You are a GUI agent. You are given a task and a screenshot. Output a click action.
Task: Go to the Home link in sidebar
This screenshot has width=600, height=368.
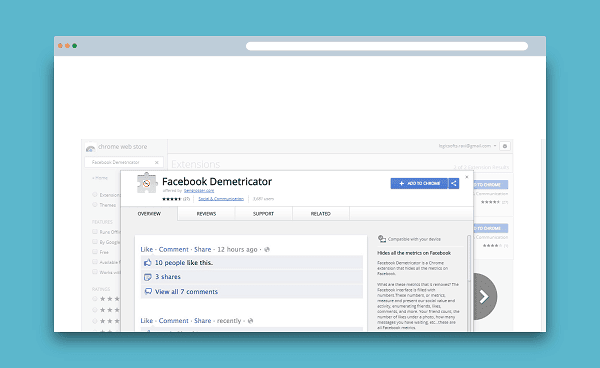coord(100,178)
